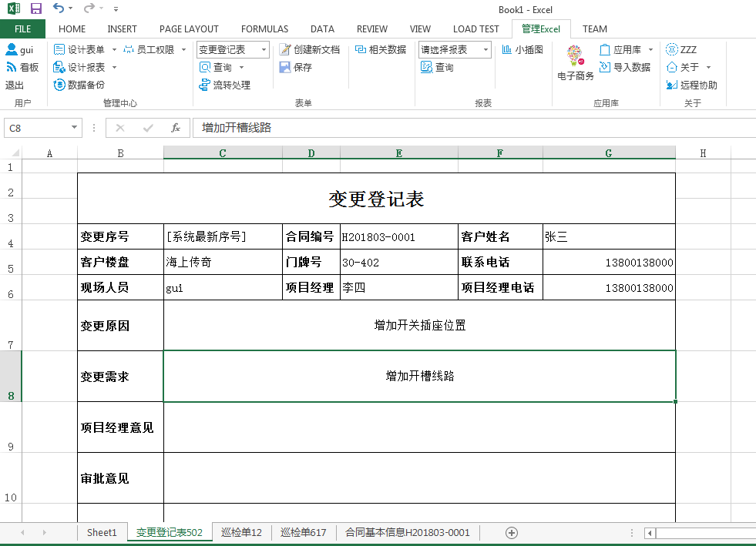Screen dimensions: 756x546
Task: Open 设计报表 report designer
Action: point(79,67)
